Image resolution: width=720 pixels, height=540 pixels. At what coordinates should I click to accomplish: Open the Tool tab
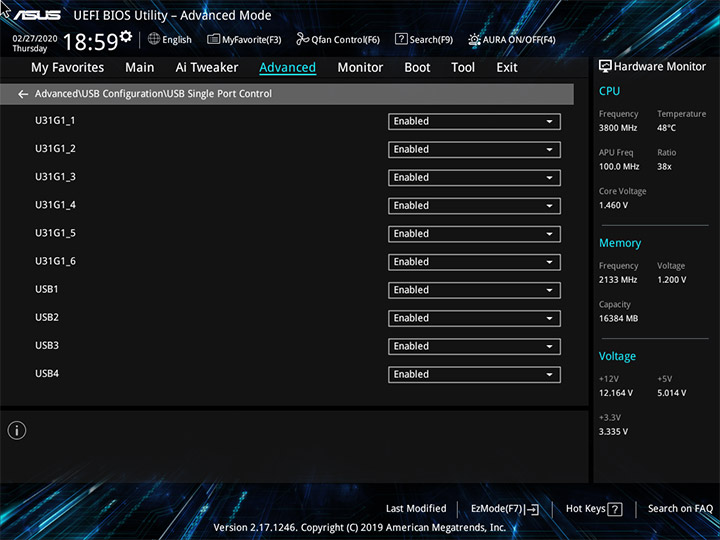463,68
